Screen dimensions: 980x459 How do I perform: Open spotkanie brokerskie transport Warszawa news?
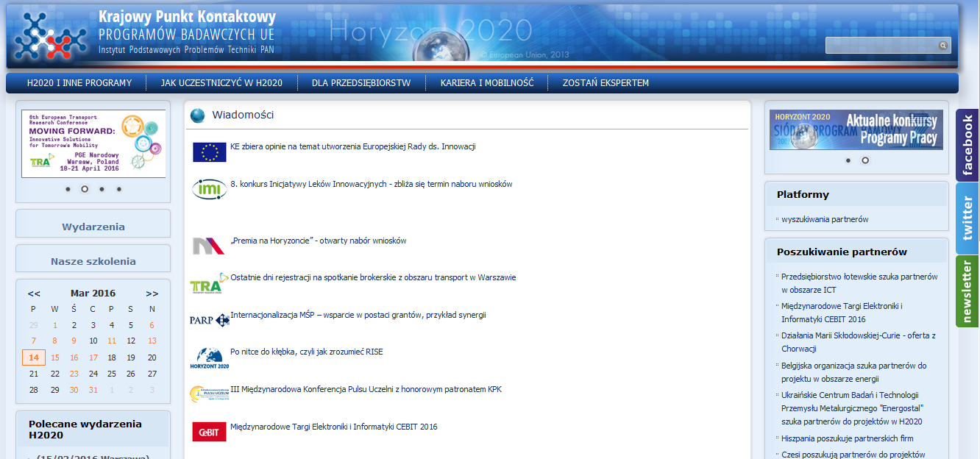pos(373,277)
